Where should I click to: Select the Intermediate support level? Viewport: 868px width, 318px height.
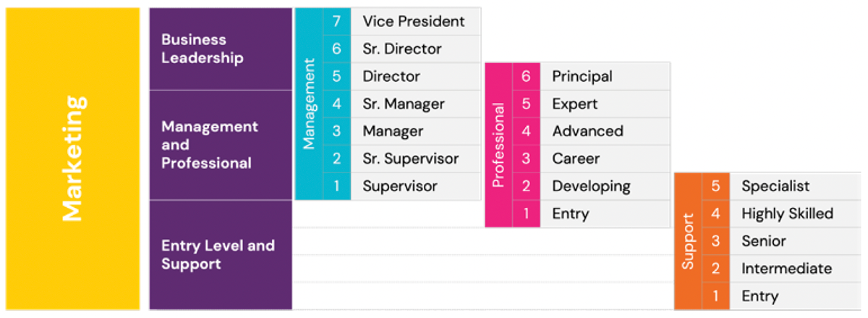coord(781,269)
